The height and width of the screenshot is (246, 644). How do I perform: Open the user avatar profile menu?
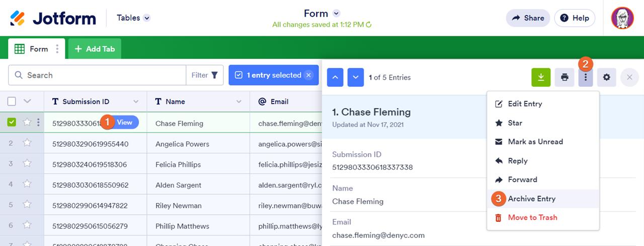[x=622, y=18]
